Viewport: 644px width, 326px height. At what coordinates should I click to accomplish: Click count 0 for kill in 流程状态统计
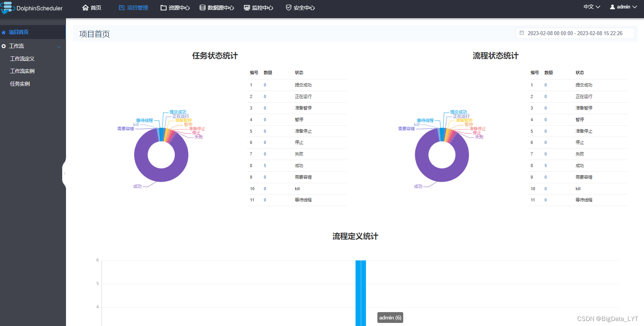click(x=546, y=189)
